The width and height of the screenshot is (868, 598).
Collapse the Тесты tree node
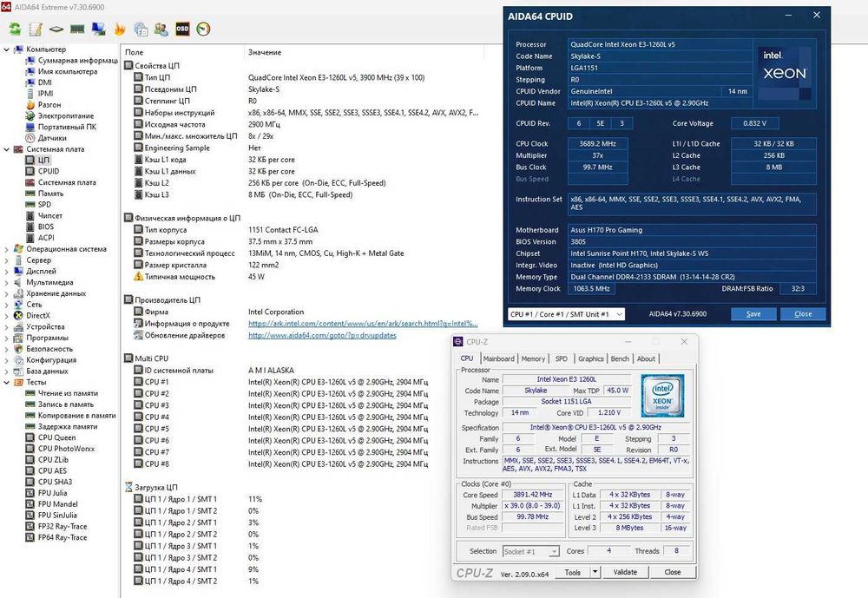[7, 382]
